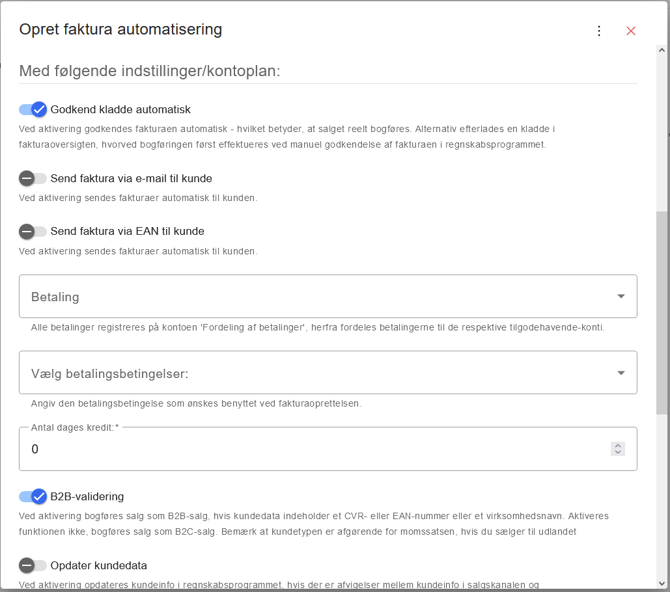Close the Opret faktura automatisering dialog
670x592 pixels.
pos(631,31)
